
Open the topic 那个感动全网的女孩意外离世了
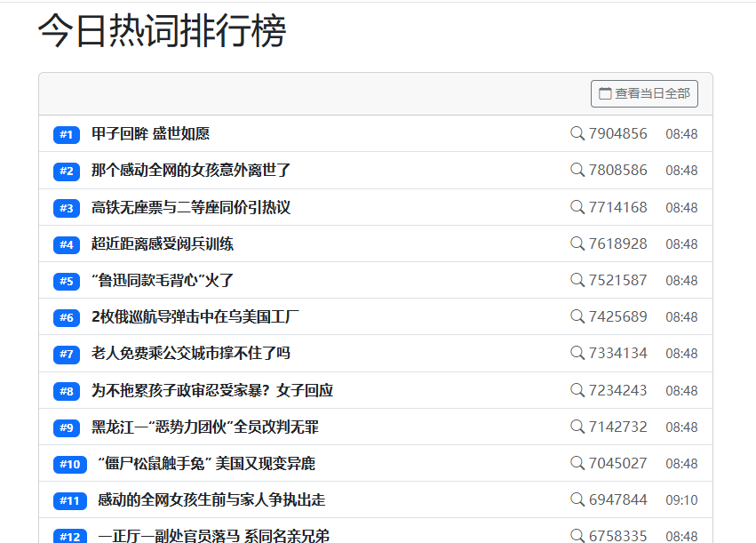pos(191,171)
